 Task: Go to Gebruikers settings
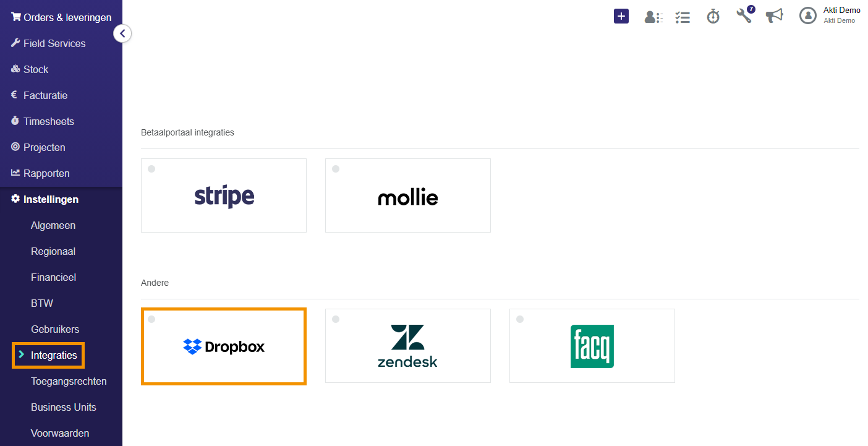tap(55, 329)
